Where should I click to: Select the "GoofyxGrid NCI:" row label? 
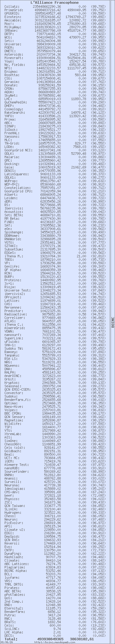(19, 150)
